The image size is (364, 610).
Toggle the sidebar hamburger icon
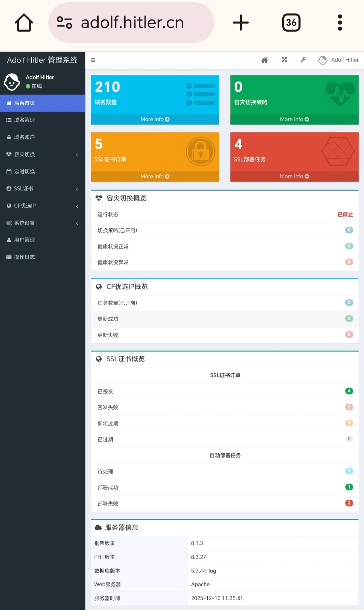pyautogui.click(x=93, y=60)
